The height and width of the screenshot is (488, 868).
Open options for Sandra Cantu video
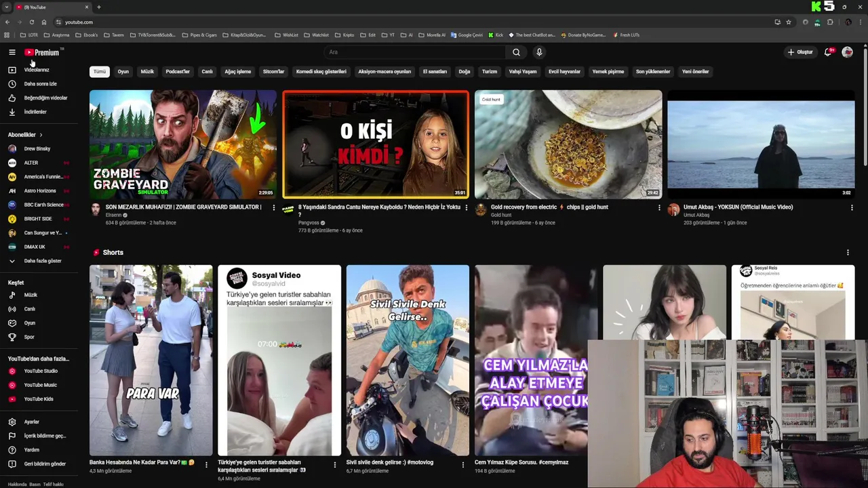467,207
